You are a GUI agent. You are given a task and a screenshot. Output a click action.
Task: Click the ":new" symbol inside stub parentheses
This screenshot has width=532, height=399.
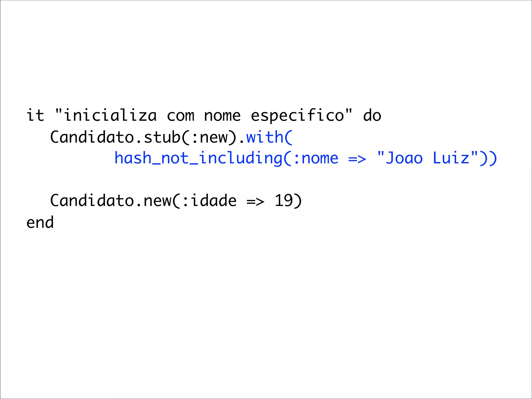pyautogui.click(x=209, y=137)
